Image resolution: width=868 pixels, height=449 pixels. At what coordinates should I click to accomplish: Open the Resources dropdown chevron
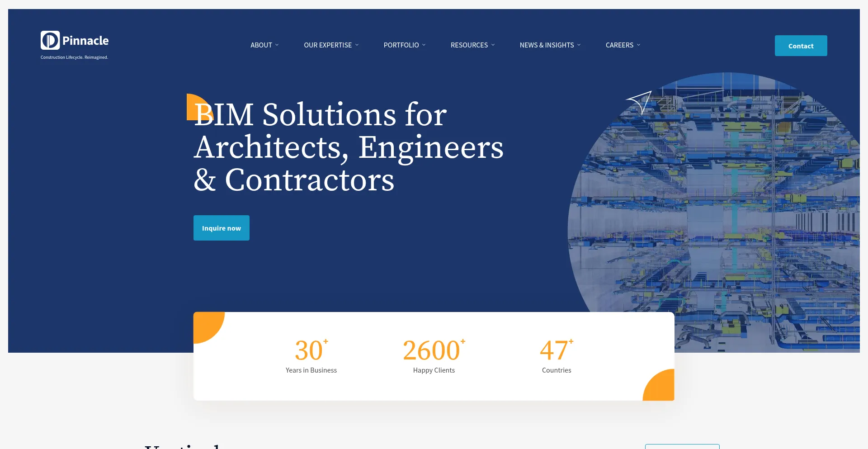coord(493,45)
